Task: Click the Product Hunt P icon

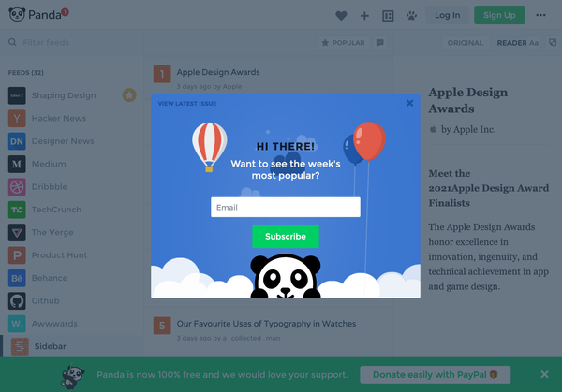Action: (17, 255)
